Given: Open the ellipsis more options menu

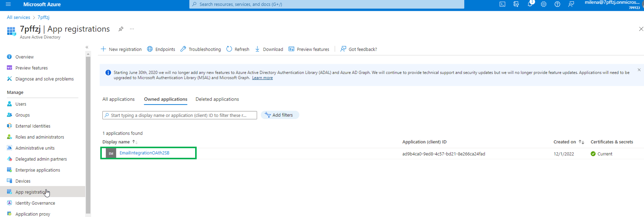Looking at the screenshot, I should point(132,29).
